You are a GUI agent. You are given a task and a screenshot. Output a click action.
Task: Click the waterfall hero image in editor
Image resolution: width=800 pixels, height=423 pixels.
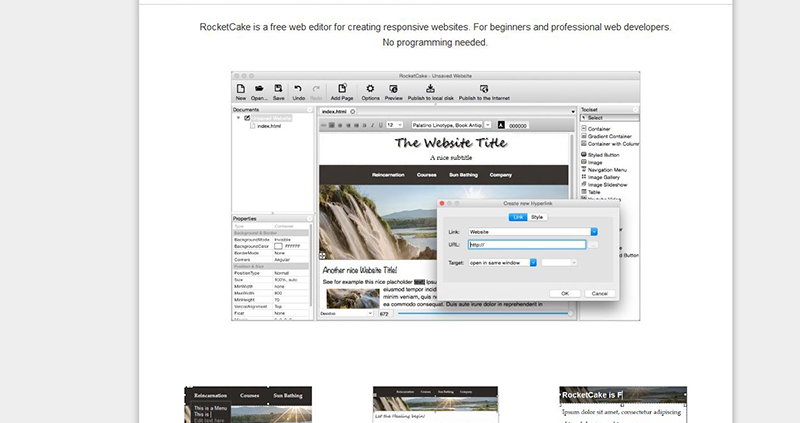point(378,222)
